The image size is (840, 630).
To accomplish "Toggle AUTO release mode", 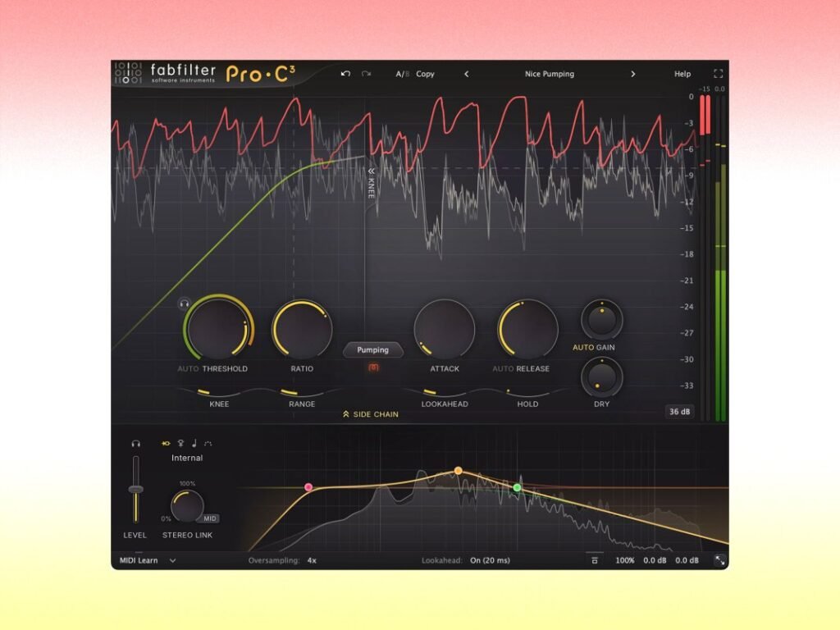I will coord(503,368).
